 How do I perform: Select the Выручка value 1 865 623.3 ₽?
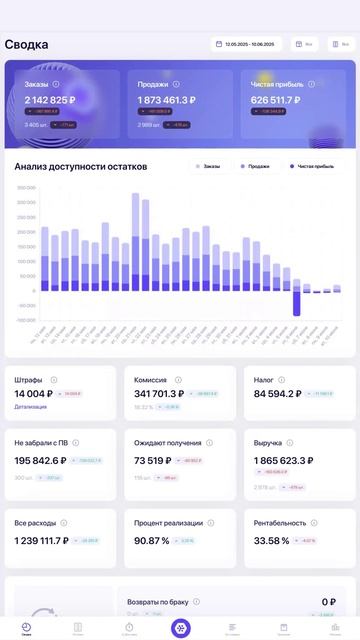[x=284, y=461]
